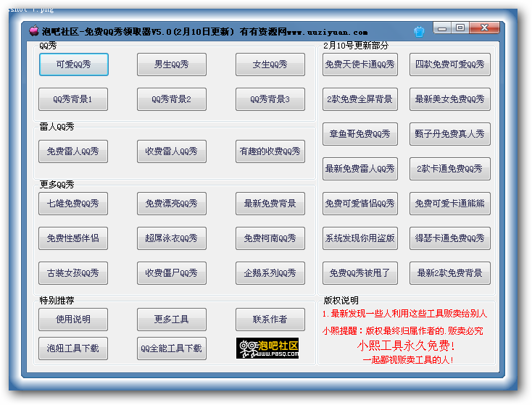This screenshot has width=532, height=405.
Task: Open 收费雷人QQ秀
Action: click(x=172, y=151)
